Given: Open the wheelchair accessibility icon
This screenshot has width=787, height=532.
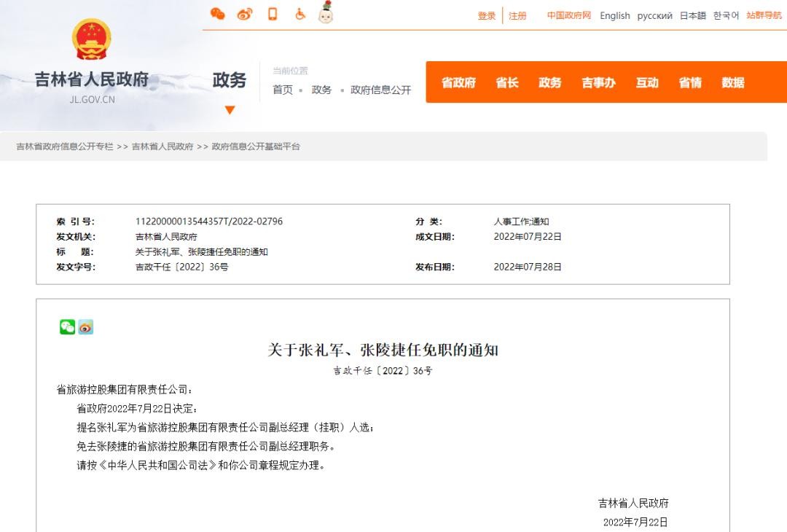Looking at the screenshot, I should pos(299,14).
